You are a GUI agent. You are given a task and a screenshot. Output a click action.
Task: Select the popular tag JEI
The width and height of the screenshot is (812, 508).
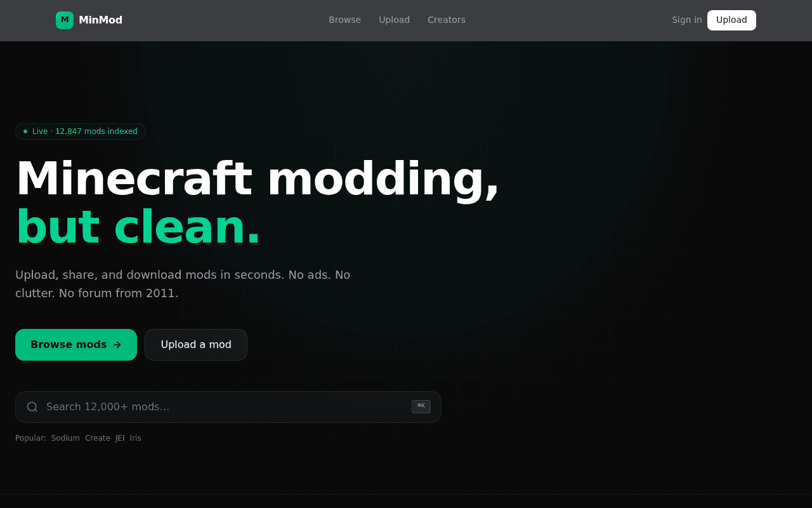pyautogui.click(x=120, y=438)
